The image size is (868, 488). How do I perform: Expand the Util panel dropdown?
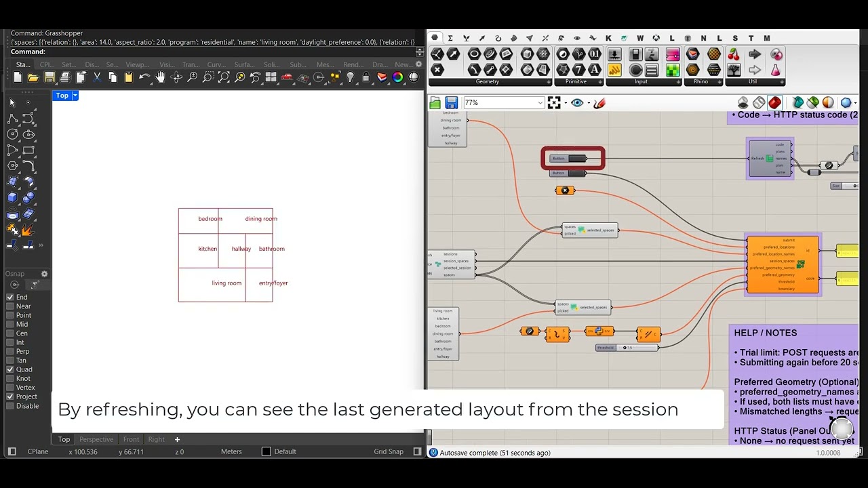(781, 82)
